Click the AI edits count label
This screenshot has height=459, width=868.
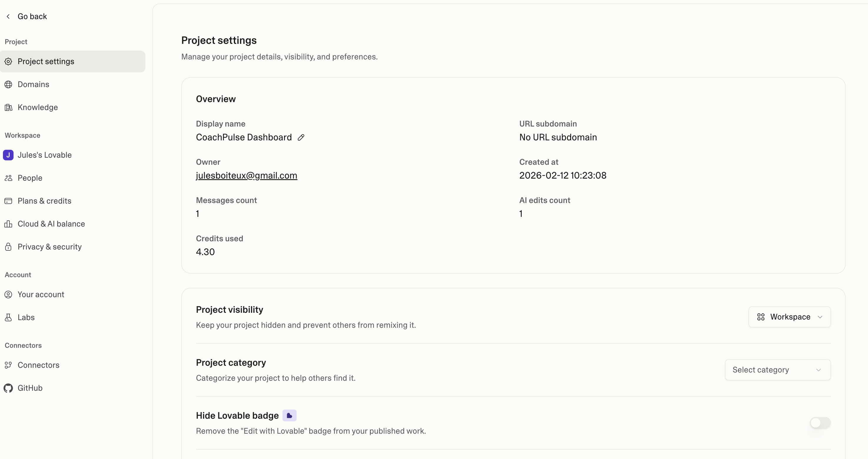tap(545, 200)
